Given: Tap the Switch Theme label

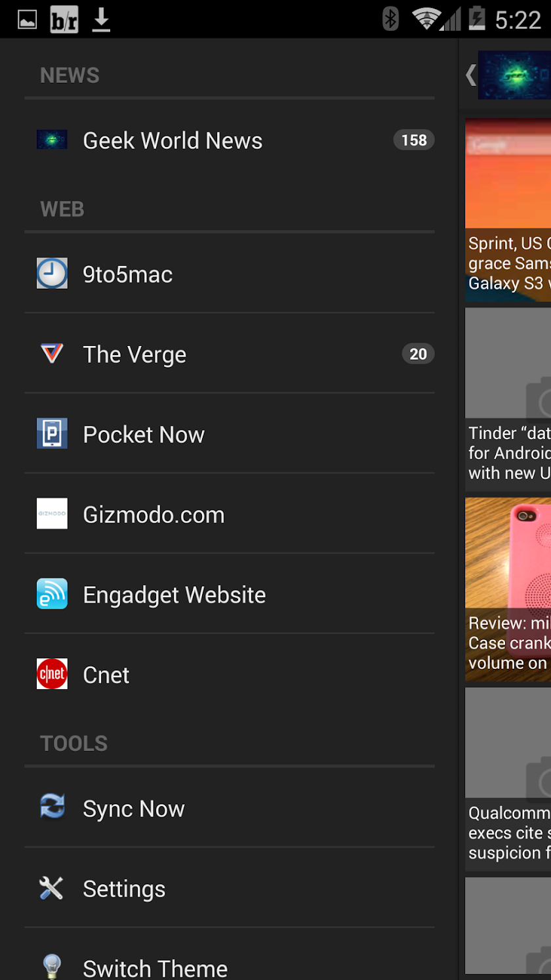Looking at the screenshot, I should click(155, 968).
